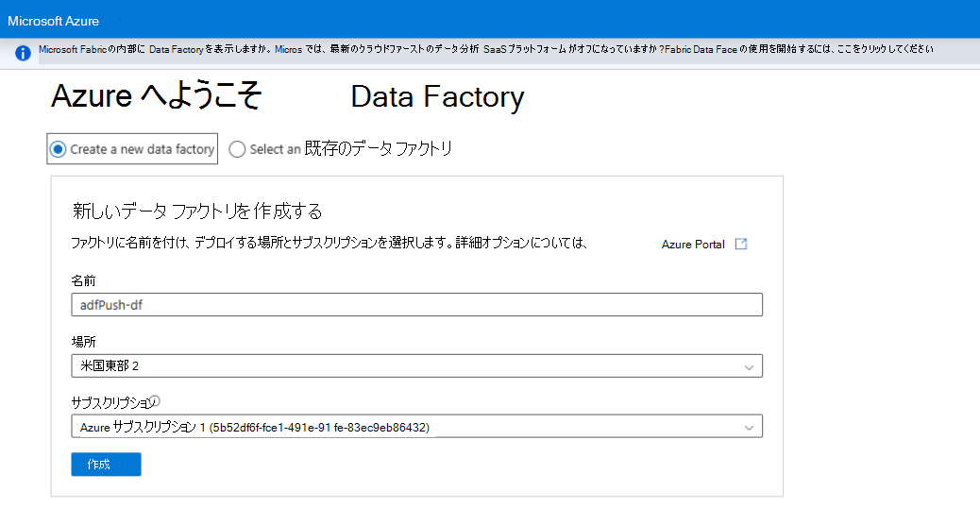Click the 新しいデータ ファクトリを作成する heading
This screenshot has width=980, height=508.
pyautogui.click(x=197, y=212)
